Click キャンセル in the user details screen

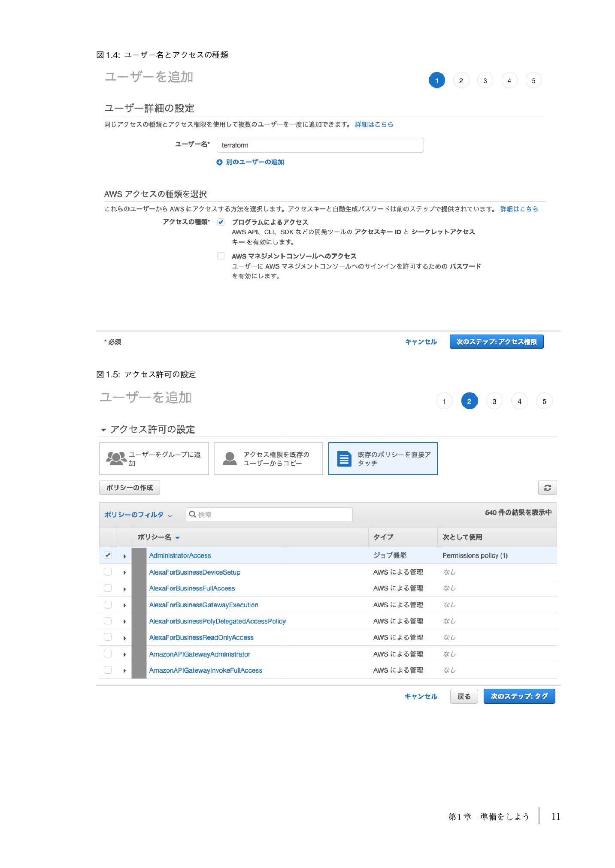point(421,342)
